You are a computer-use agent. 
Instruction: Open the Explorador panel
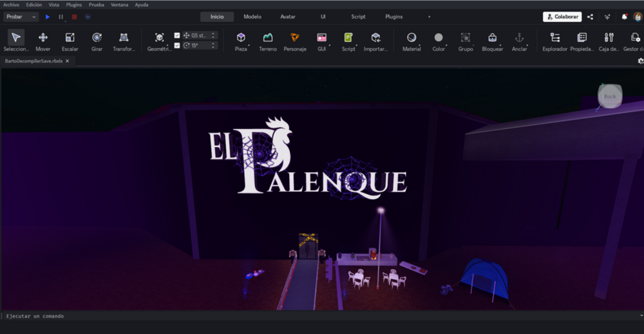point(555,37)
